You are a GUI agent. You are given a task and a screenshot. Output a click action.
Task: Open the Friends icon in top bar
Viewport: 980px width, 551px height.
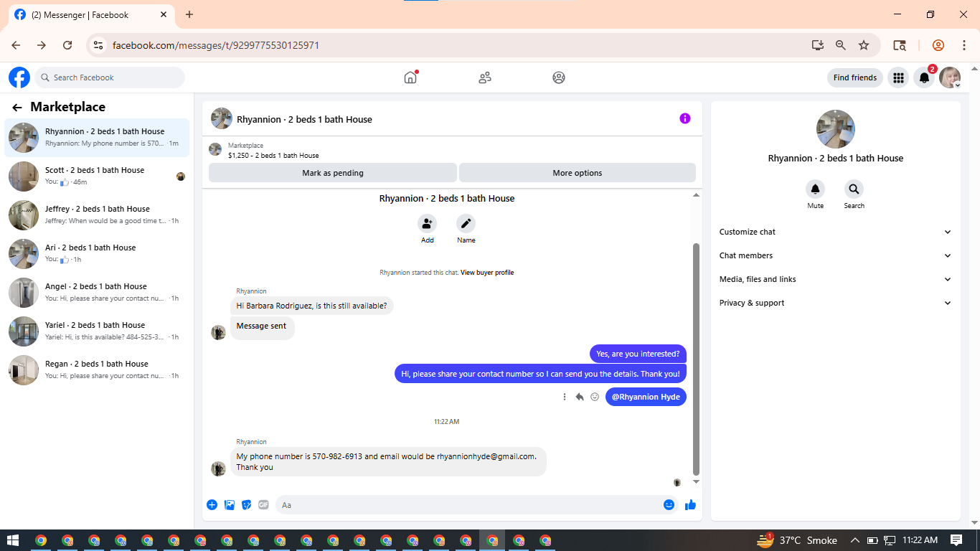(485, 77)
